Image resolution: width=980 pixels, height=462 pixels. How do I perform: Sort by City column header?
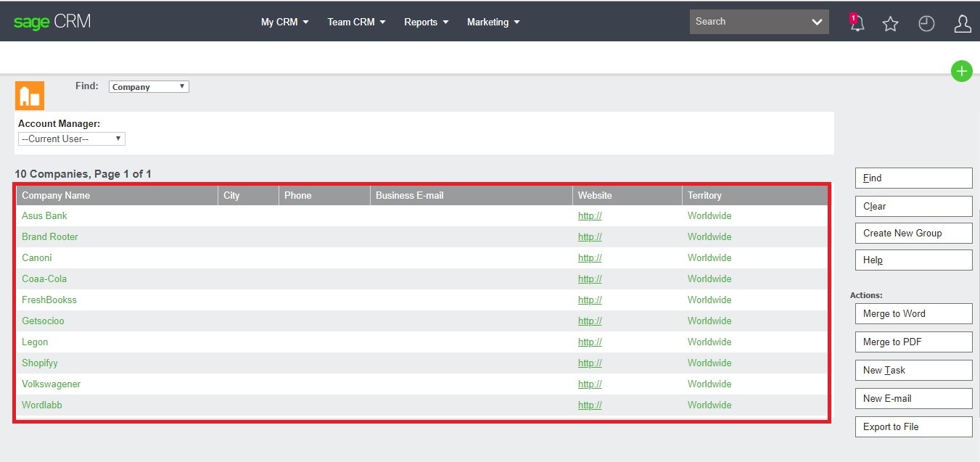tap(231, 195)
